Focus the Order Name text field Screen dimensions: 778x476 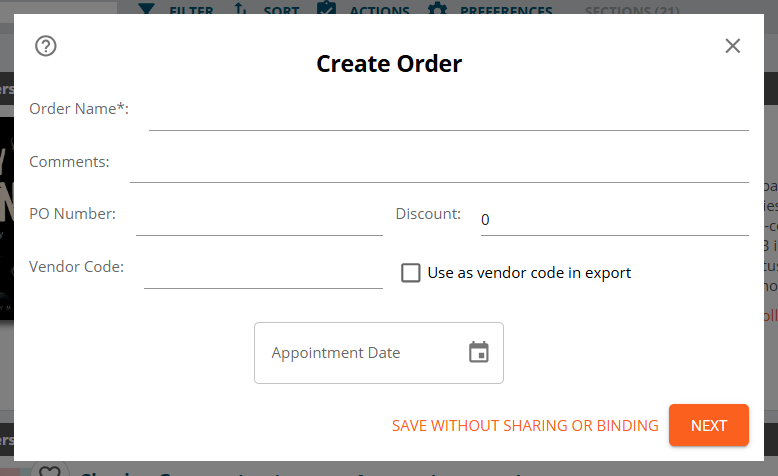(x=448, y=111)
